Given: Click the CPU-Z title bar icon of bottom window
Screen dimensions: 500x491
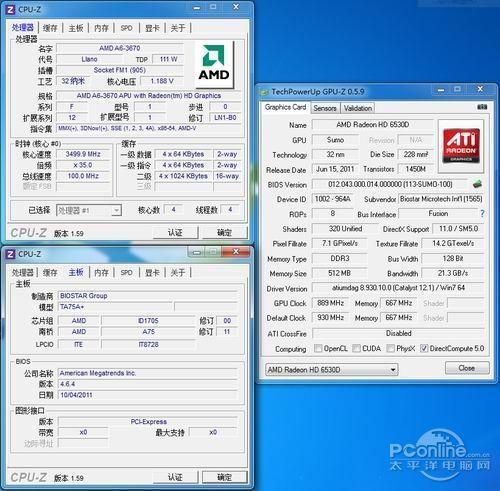Looking at the screenshot, I should pyautogui.click(x=10, y=254).
